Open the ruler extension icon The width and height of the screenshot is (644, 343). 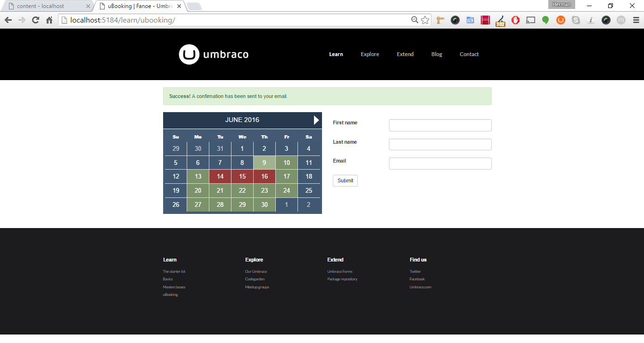440,20
